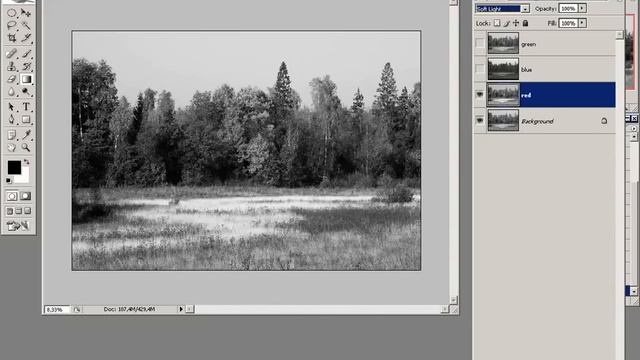Click the Doc size status text
Screen dimensions: 640x360
129,309
